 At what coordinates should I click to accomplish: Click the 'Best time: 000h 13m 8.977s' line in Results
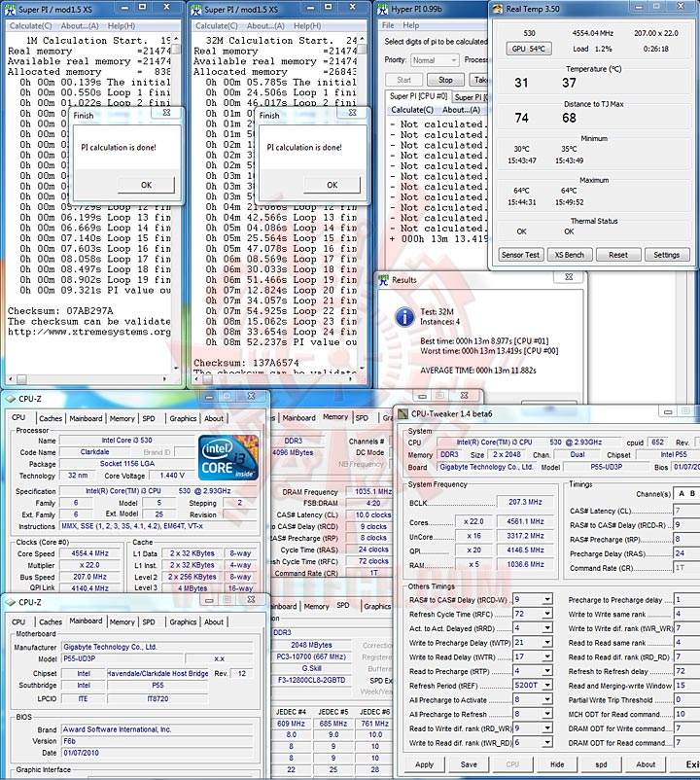pos(484,341)
